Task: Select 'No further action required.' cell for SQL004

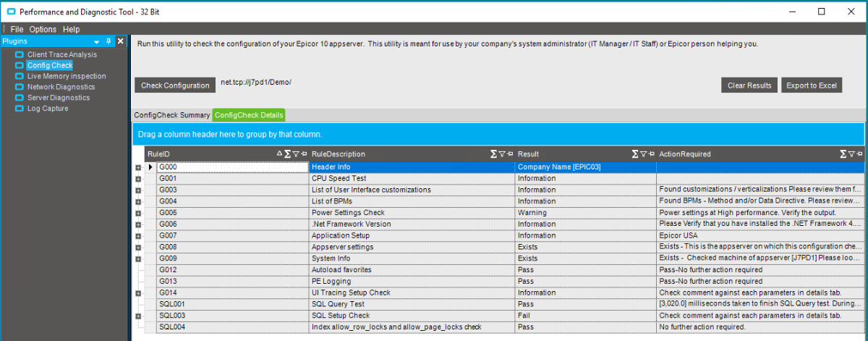Action: click(x=760, y=327)
